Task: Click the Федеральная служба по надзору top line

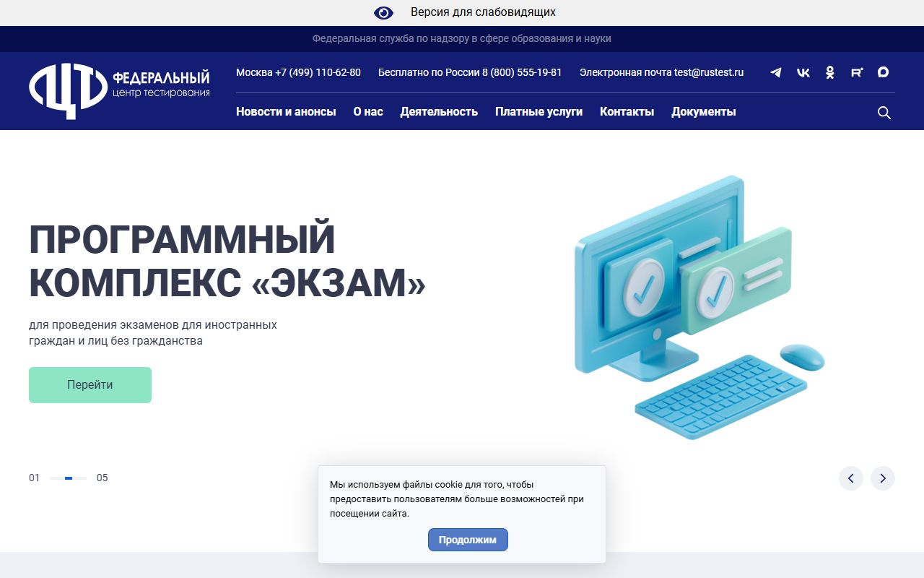Action: pos(462,38)
